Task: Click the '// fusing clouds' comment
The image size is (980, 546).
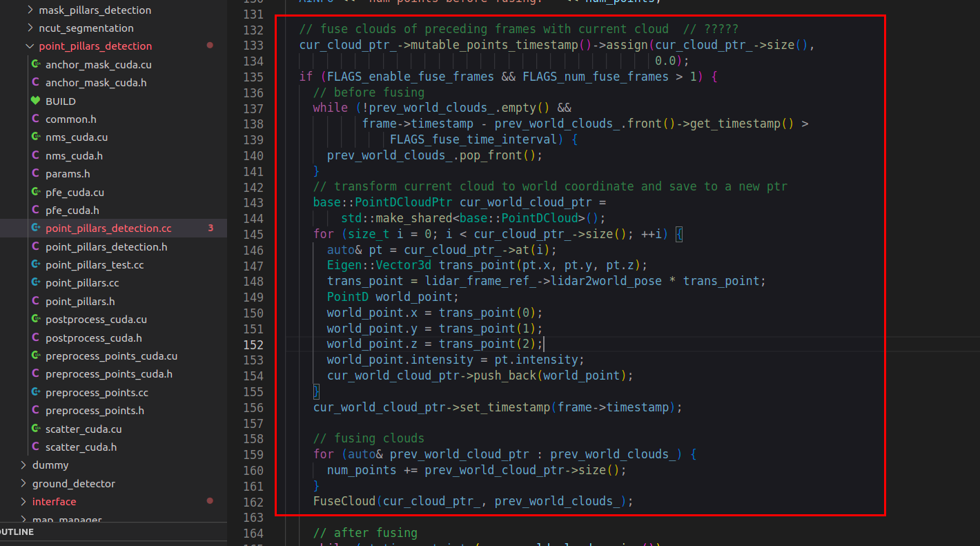Action: pyautogui.click(x=369, y=438)
